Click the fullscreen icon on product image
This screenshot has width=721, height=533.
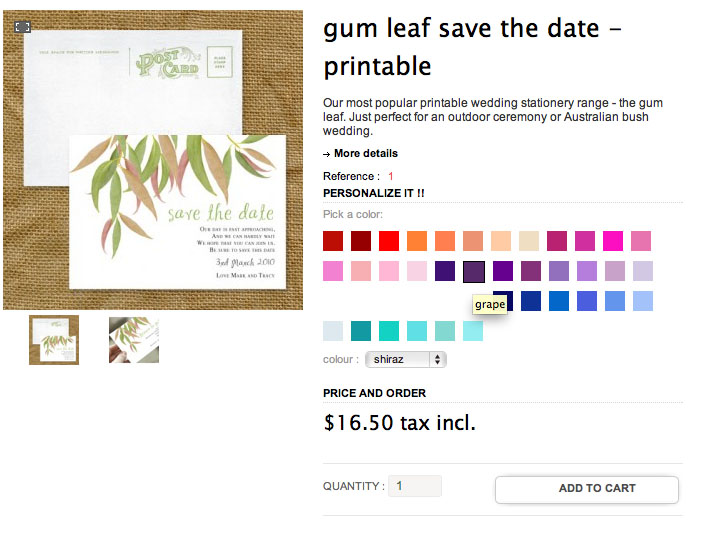pos(23,27)
